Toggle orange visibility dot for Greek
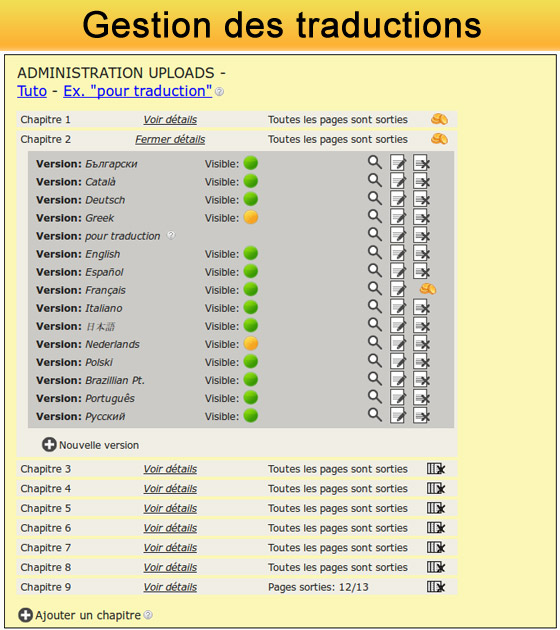The image size is (560, 630). tap(251, 217)
